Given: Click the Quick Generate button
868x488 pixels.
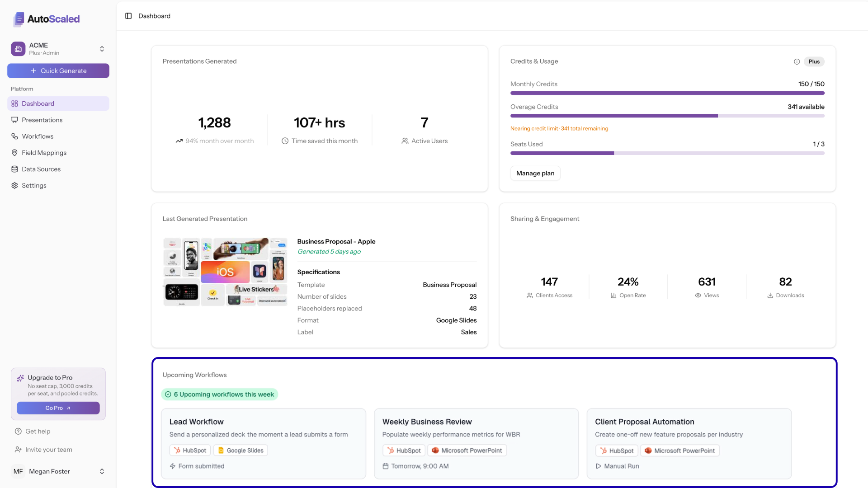Looking at the screenshot, I should [x=58, y=71].
